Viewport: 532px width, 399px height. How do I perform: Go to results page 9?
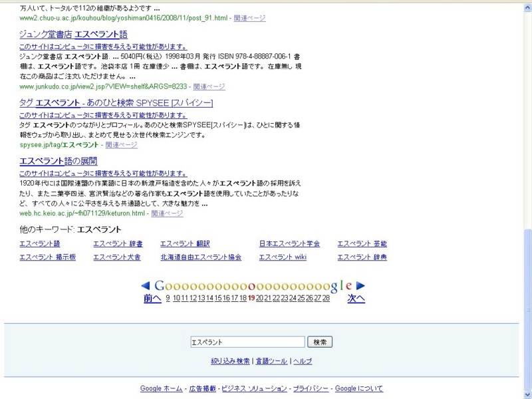pyautogui.click(x=168, y=298)
